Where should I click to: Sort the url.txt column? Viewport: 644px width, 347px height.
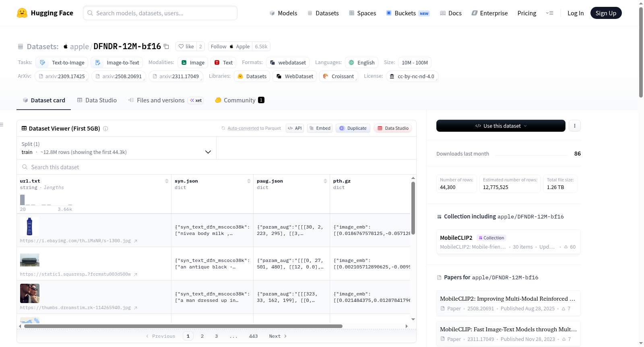(167, 181)
